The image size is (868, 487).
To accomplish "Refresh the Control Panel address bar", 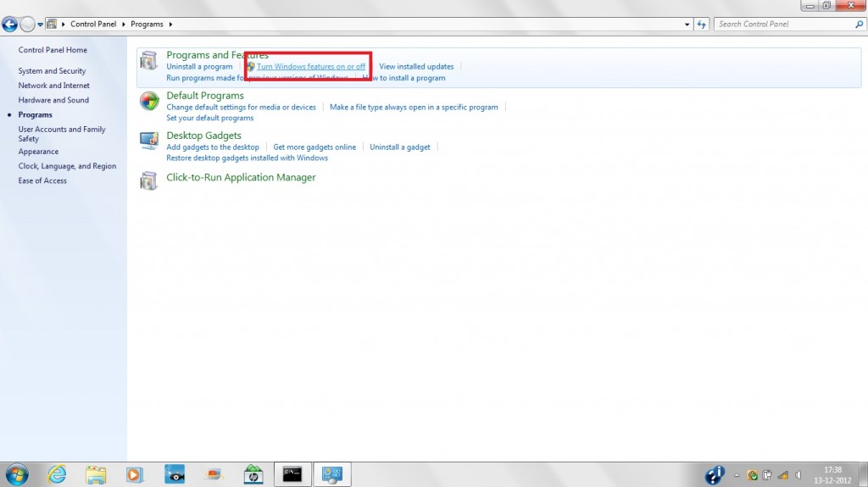I will tap(701, 25).
